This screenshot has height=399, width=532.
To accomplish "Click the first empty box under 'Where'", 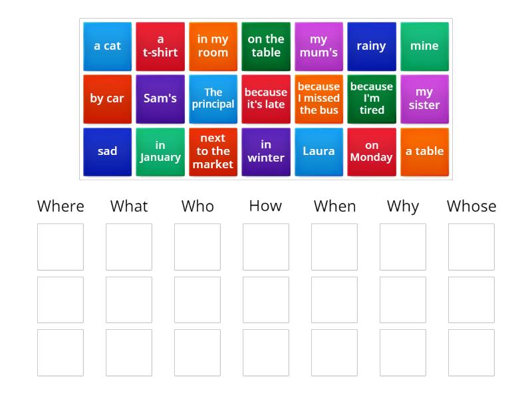I will tap(61, 247).
